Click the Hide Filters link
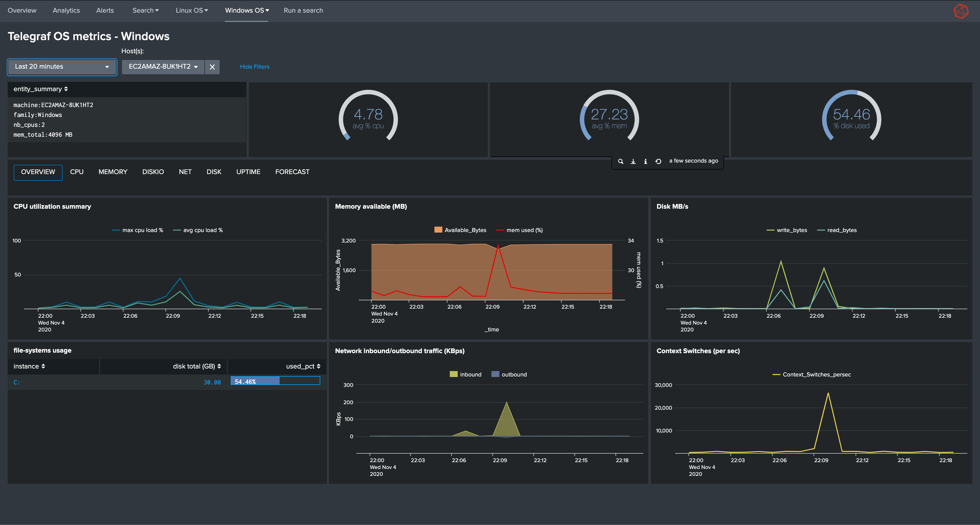 [255, 67]
